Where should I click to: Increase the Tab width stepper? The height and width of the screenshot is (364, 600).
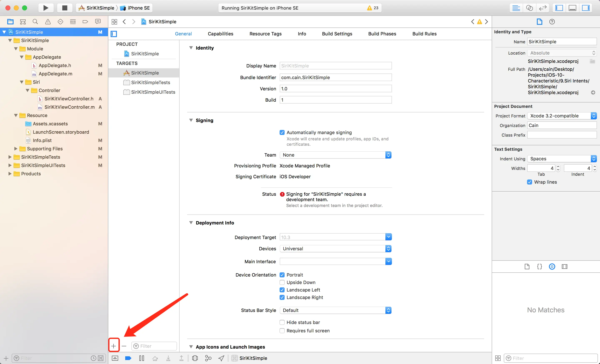(558, 166)
